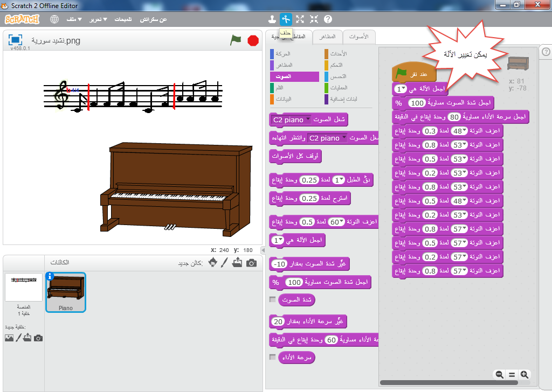The width and height of the screenshot is (552, 392).
Task: Open the عن سكراتش about link
Action: (x=154, y=19)
